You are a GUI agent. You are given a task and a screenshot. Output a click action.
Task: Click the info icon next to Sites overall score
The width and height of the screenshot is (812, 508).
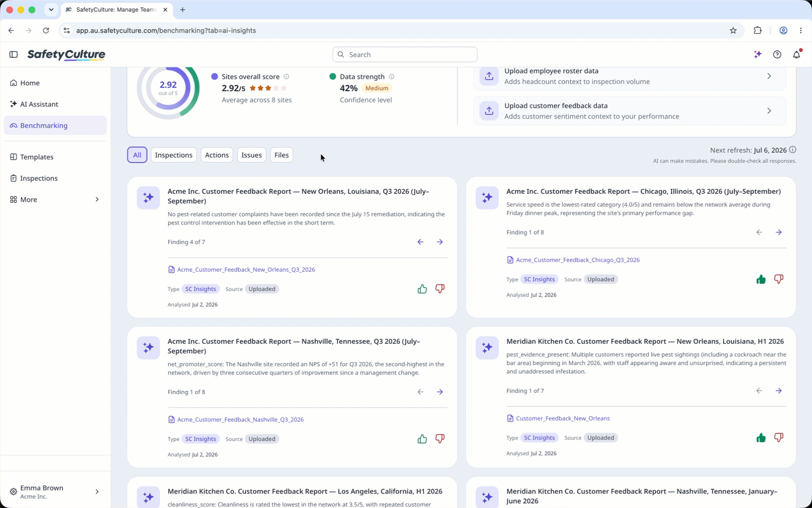[x=286, y=76]
